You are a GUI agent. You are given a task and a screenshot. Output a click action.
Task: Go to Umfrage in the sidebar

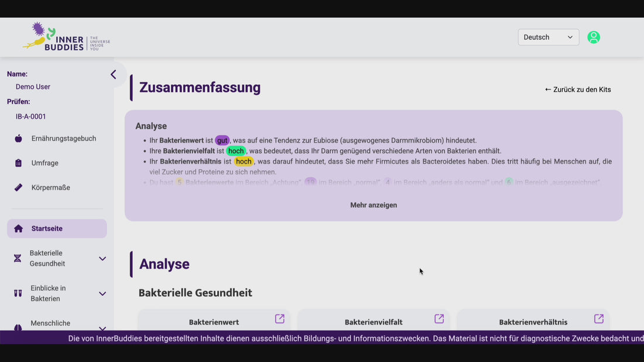click(44, 163)
